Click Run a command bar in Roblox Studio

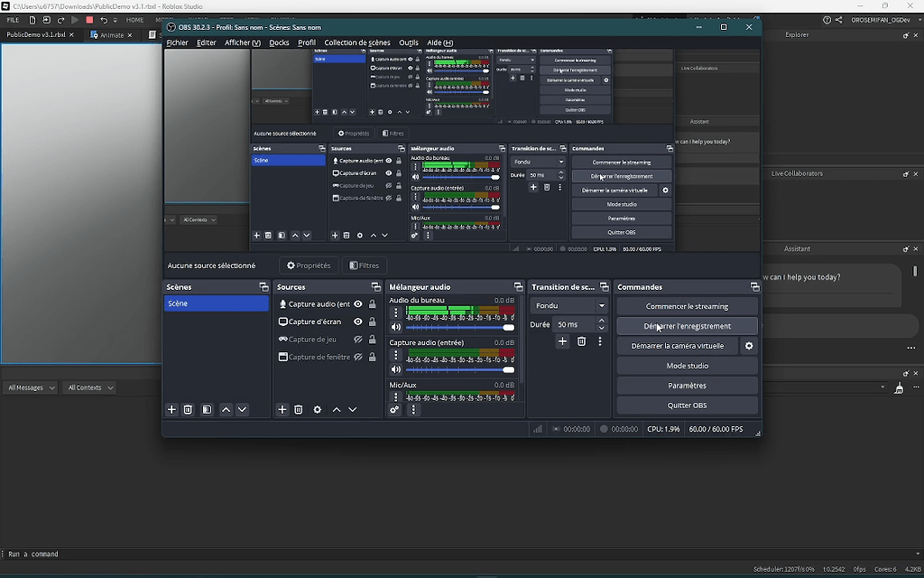(459, 554)
